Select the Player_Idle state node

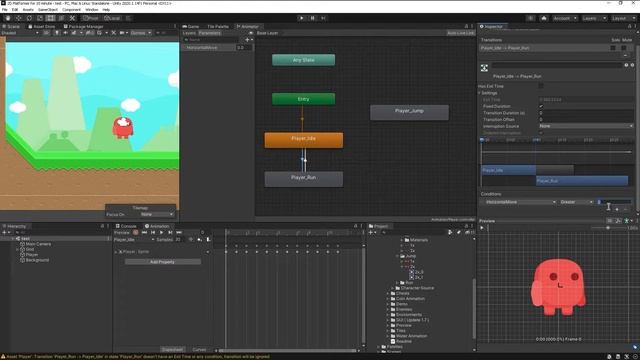click(304, 140)
